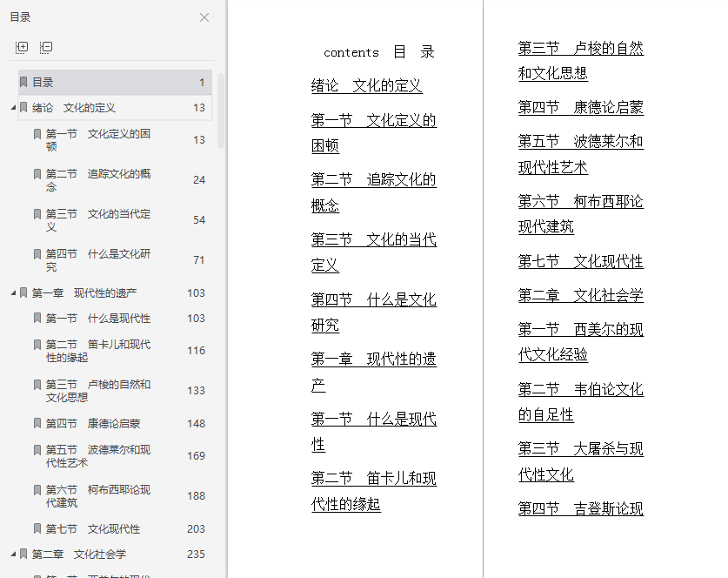
Task: Click bookmark icon beside 绪论 文化的定义
Action: (23, 107)
